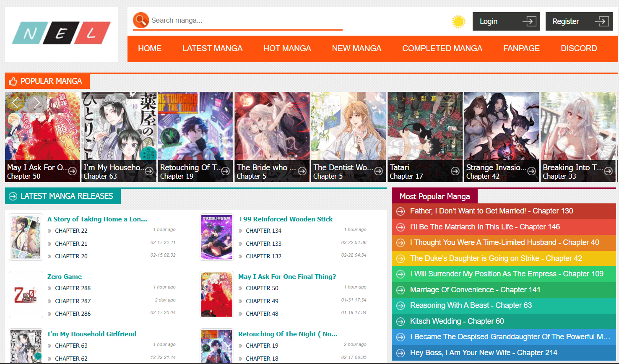619x364 pixels.
Task: Open CHAPTER 133 of +99 Reinforced Wooden Stick
Action: tap(264, 244)
